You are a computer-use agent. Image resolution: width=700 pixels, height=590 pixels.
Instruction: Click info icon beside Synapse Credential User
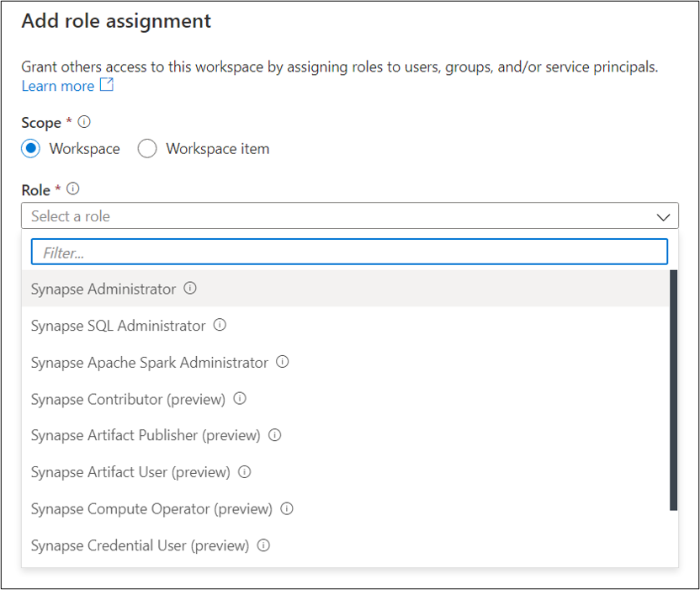click(x=263, y=545)
